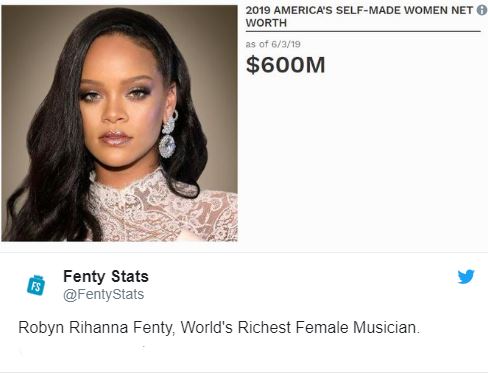Click the info icon beside the net worth heading

(x=482, y=10)
